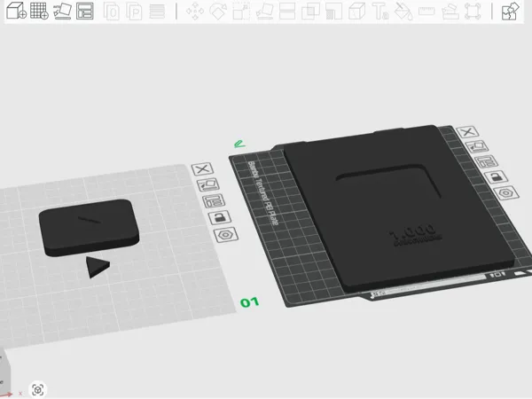This screenshot has width=532, height=399.
Task: Auto orient objects on the left plate
Action: pyautogui.click(x=208, y=185)
